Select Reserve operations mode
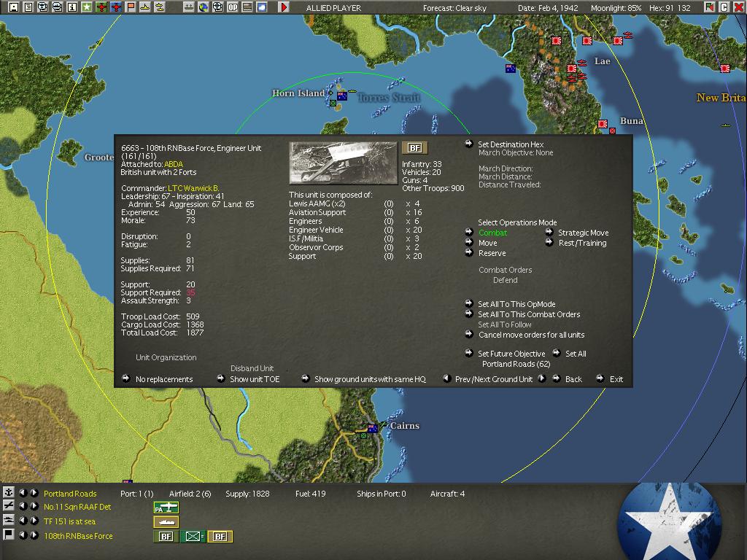The image size is (747, 560). (x=492, y=253)
